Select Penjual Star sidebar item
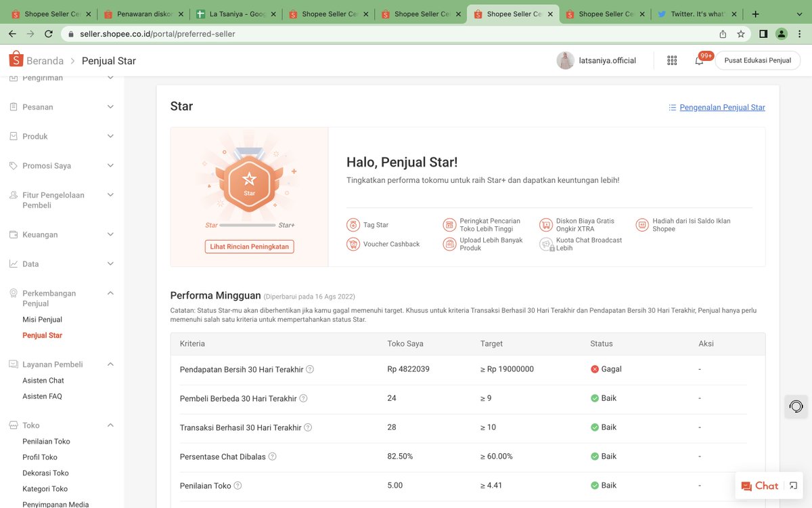Viewport: 812px width, 508px height. (42, 335)
